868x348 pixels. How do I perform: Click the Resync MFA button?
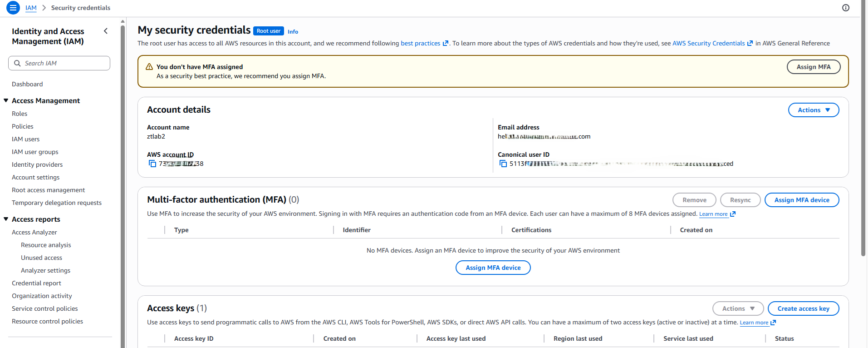coord(740,200)
